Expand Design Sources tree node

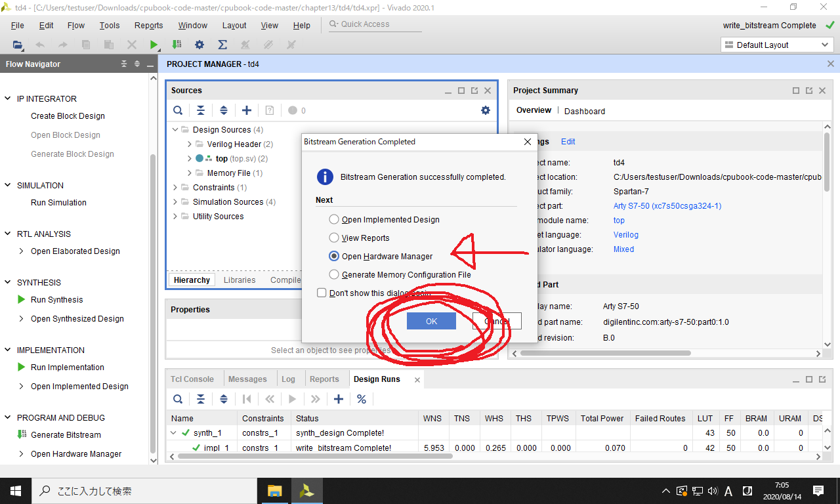pos(175,130)
